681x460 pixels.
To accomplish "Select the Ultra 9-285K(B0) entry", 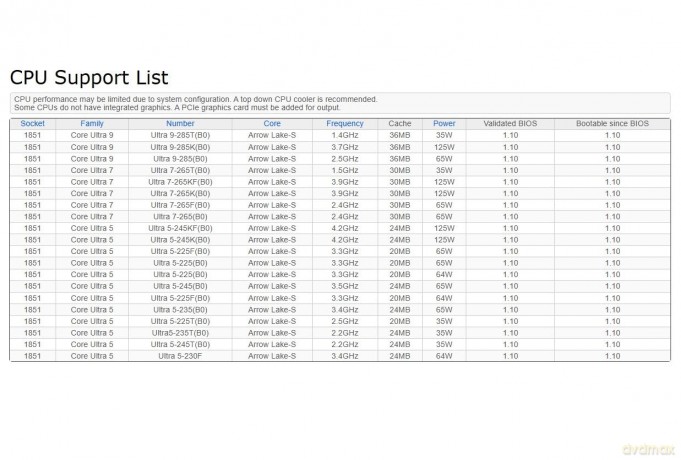I will click(180, 147).
